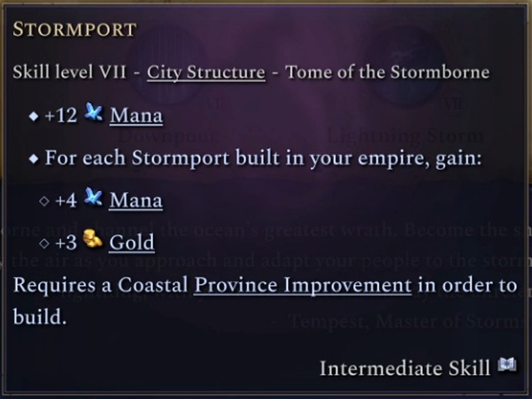Select the faded Downpour skill label behind tooltip
The image size is (532, 399).
coord(165,135)
